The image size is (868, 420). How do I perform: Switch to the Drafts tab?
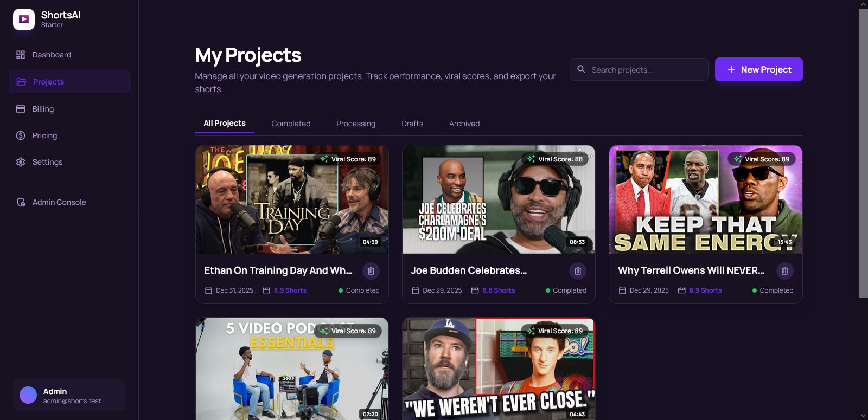point(412,124)
